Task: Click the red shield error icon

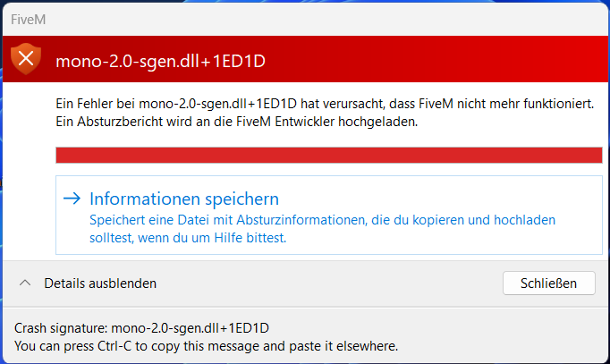Action: [x=27, y=59]
